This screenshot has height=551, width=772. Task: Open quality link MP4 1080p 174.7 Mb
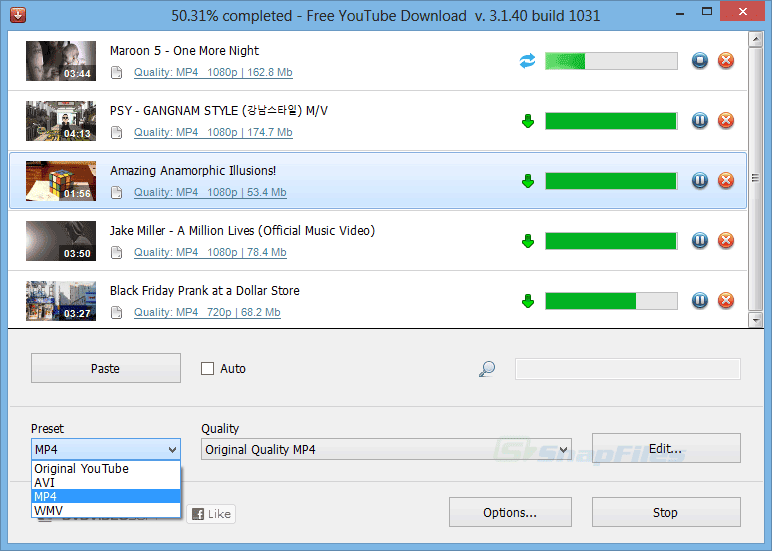(213, 132)
